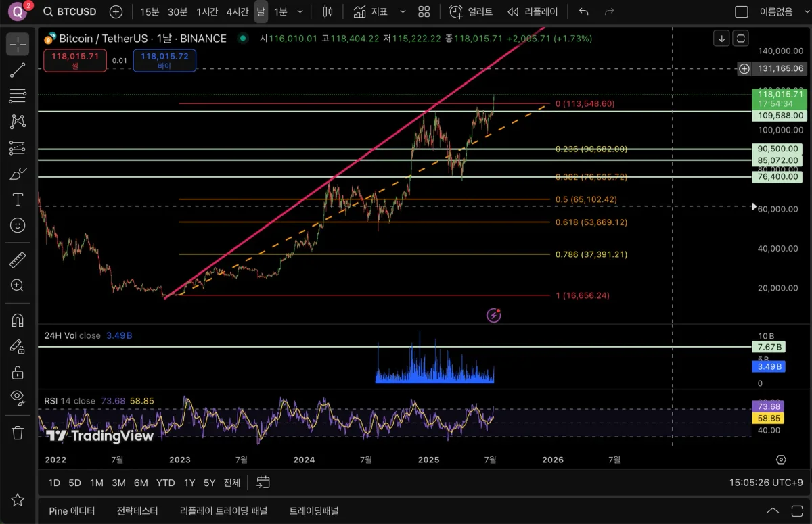
Task: Open the 트레이딩패널 tab
Action: pyautogui.click(x=314, y=510)
